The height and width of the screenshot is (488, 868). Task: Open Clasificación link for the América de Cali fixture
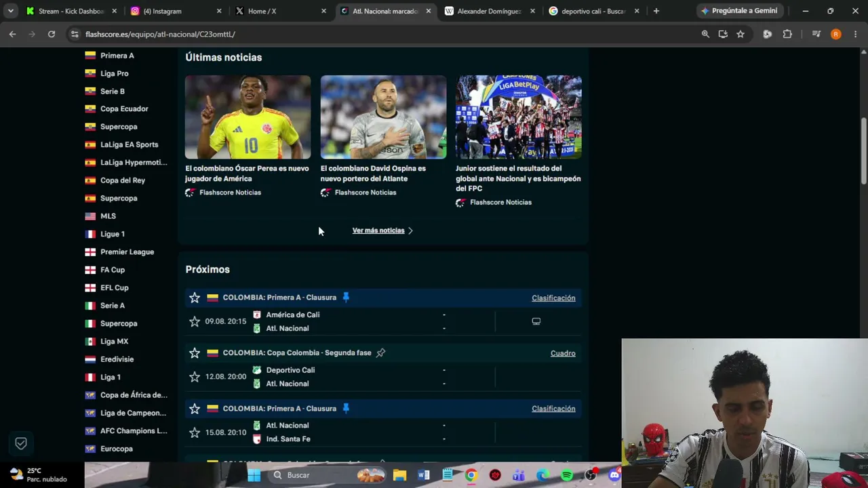click(553, 298)
